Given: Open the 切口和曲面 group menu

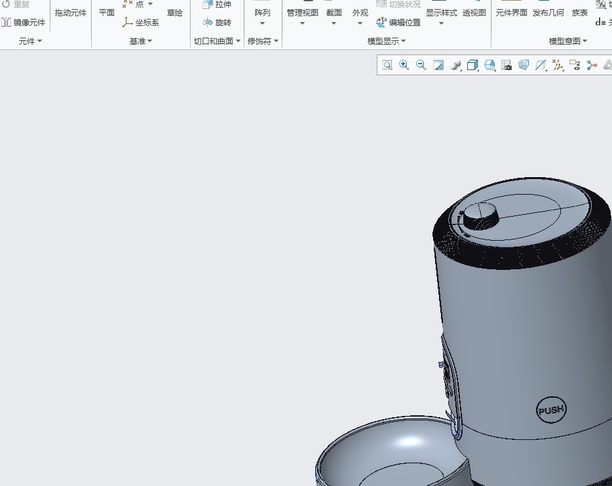Looking at the screenshot, I should [217, 41].
